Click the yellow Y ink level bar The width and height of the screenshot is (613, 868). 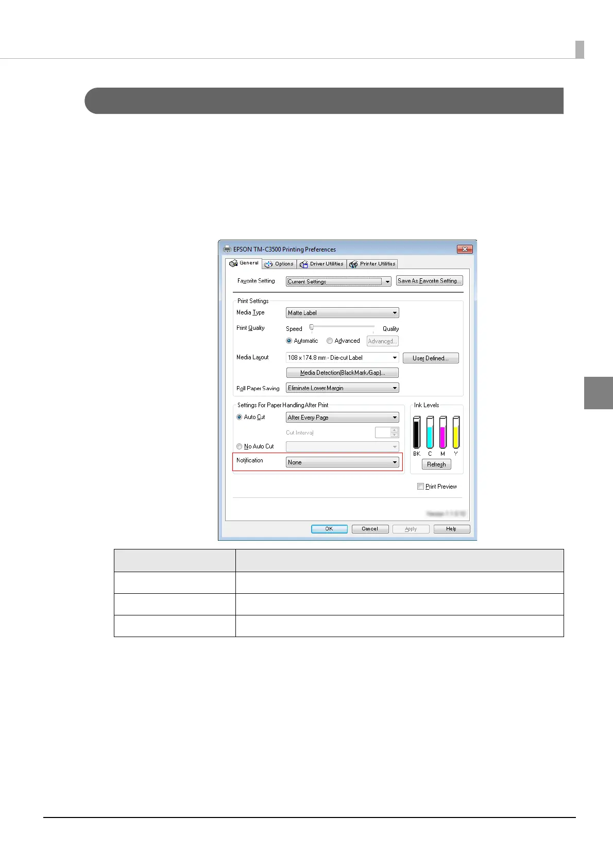[x=456, y=432]
